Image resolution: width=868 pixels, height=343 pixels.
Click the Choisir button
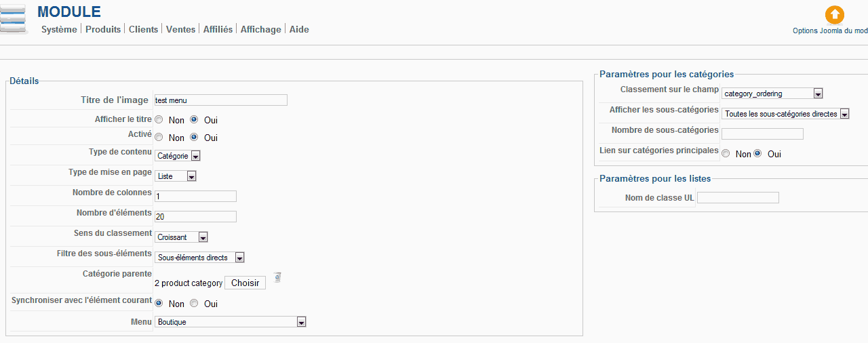[245, 283]
